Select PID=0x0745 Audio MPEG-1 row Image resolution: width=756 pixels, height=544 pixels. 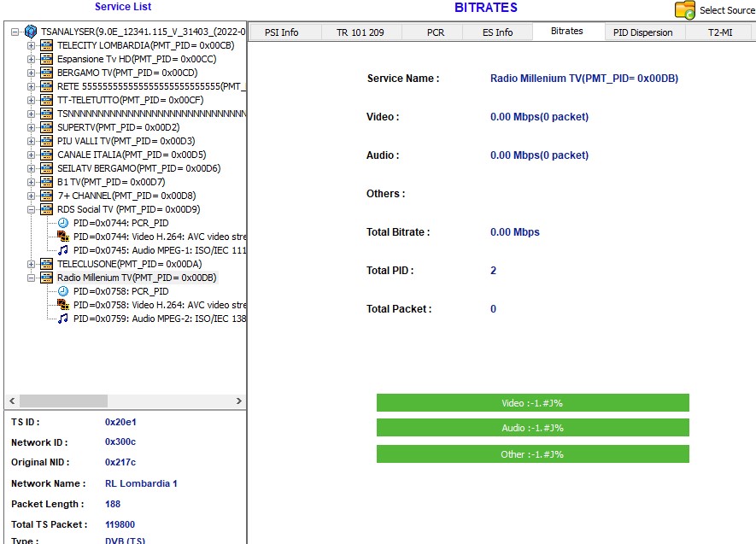[x=160, y=250]
